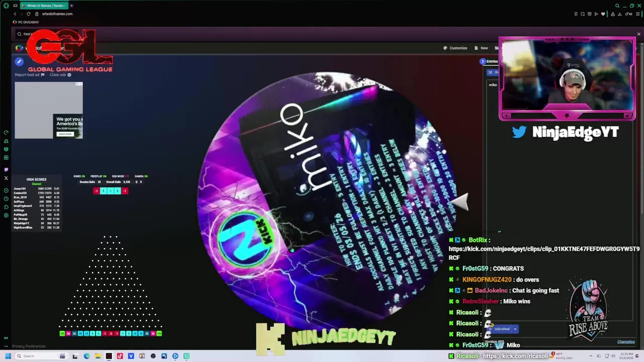Click the blue pencil edit icon
The width and height of the screenshot is (644, 362).
19,62
